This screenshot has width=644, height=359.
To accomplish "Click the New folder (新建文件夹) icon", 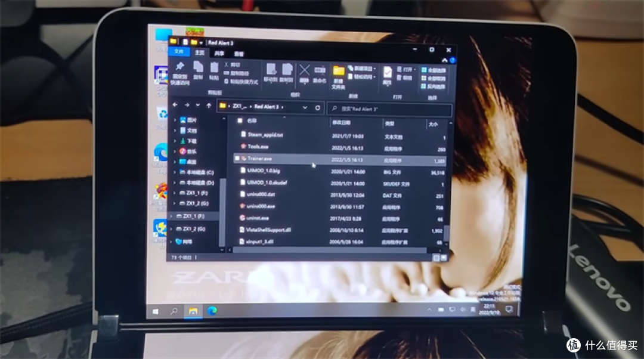I will pos(339,77).
